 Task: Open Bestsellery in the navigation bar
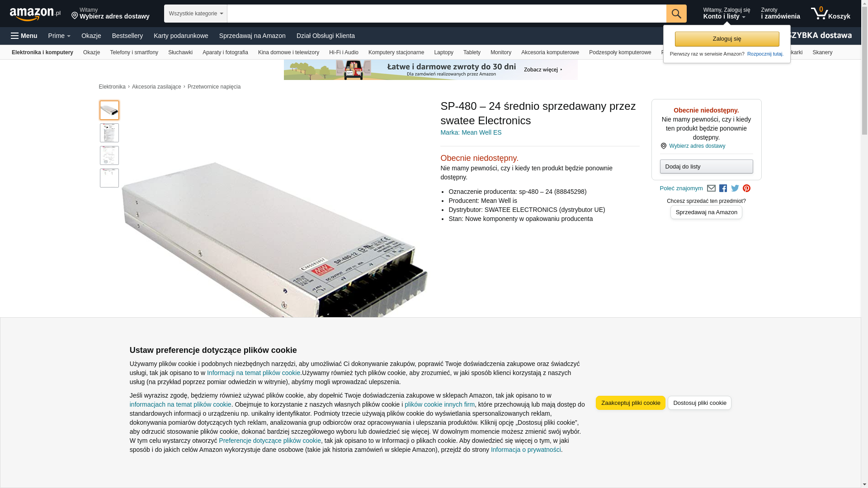point(127,36)
